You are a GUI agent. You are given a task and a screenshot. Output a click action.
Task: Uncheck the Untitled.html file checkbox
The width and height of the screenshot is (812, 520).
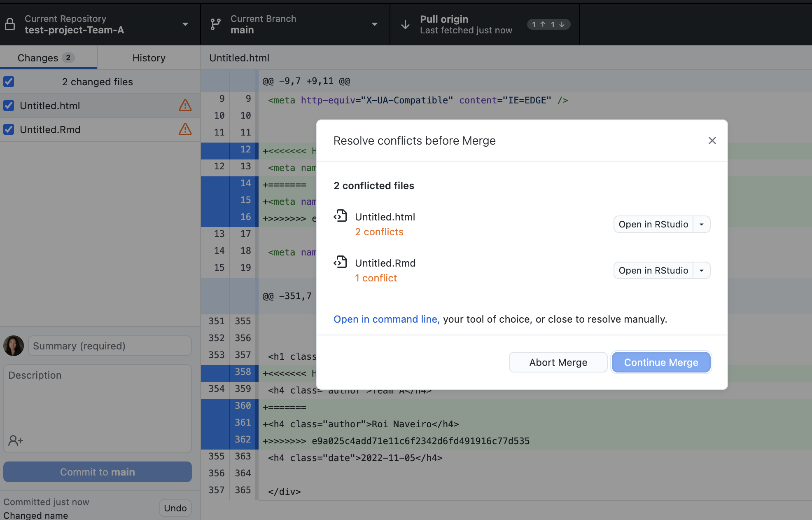[9, 105]
